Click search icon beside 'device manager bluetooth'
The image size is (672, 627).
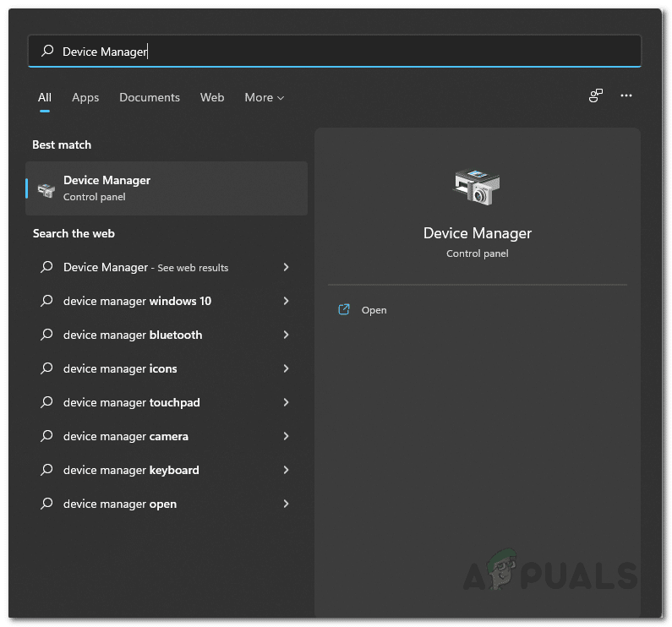[46, 335]
